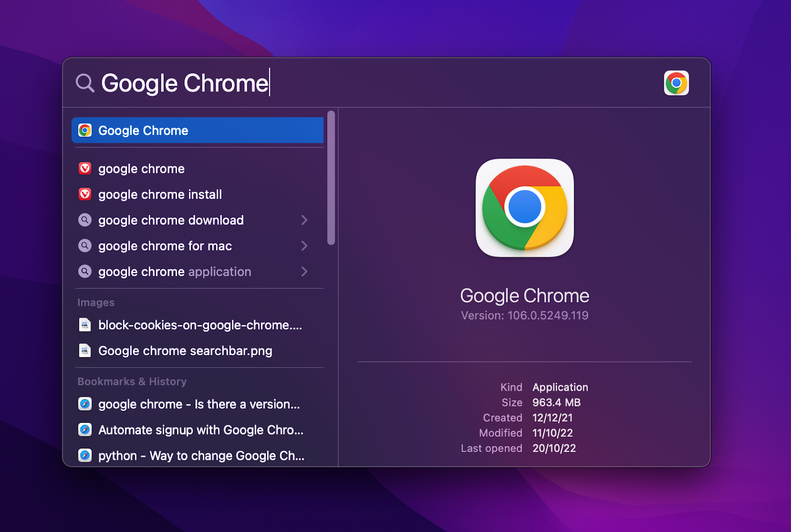Click the 'Modified' label in preview
Viewport: 791px width, 532px height.
[501, 433]
